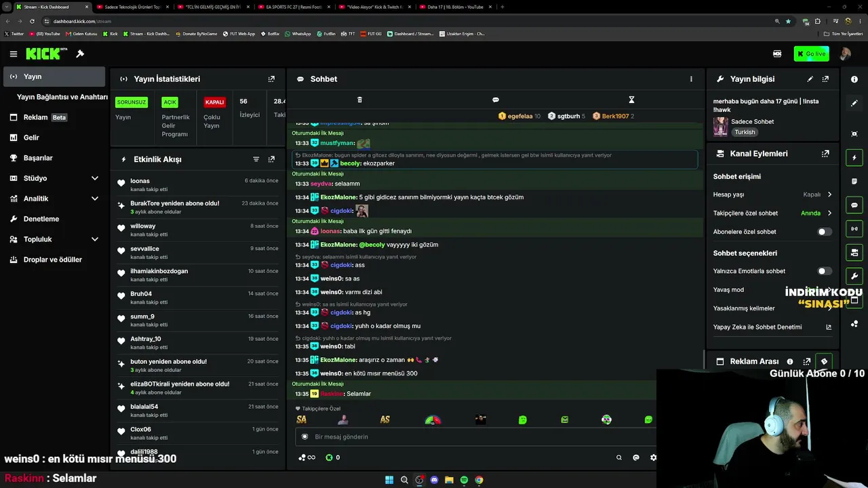Insert the gold SA emote
This screenshot has height=488, width=868.
click(302, 420)
